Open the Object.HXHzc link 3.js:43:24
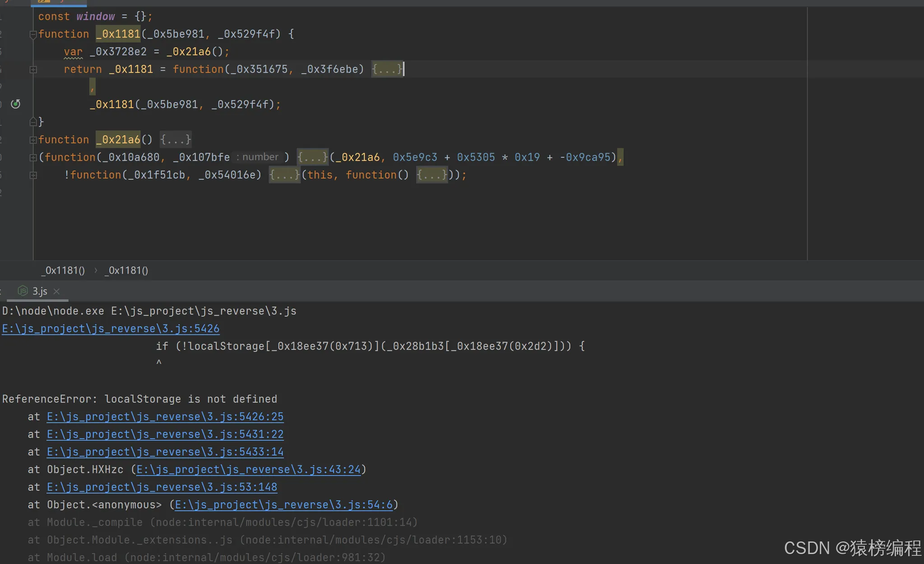 pos(248,469)
